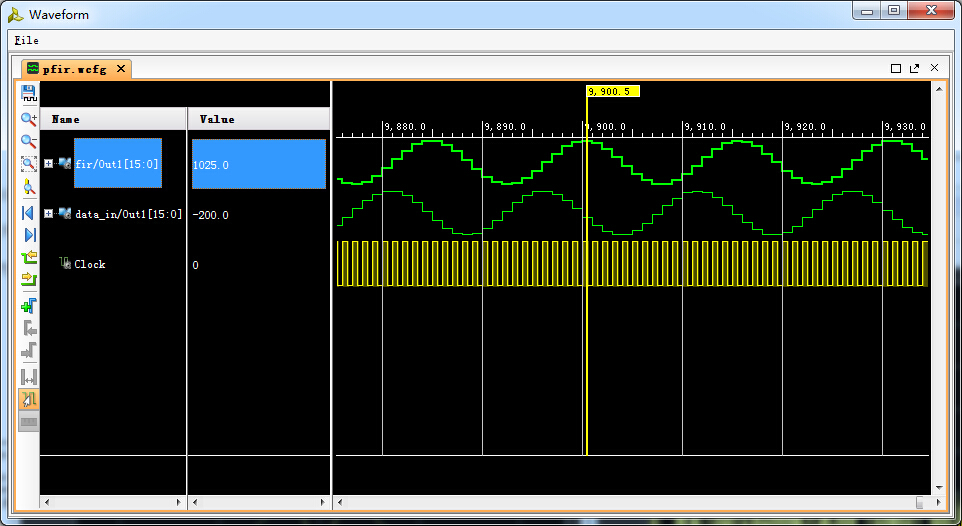Jump to the start time with Go to Beginning
This screenshot has height=526, width=962.
(29, 212)
